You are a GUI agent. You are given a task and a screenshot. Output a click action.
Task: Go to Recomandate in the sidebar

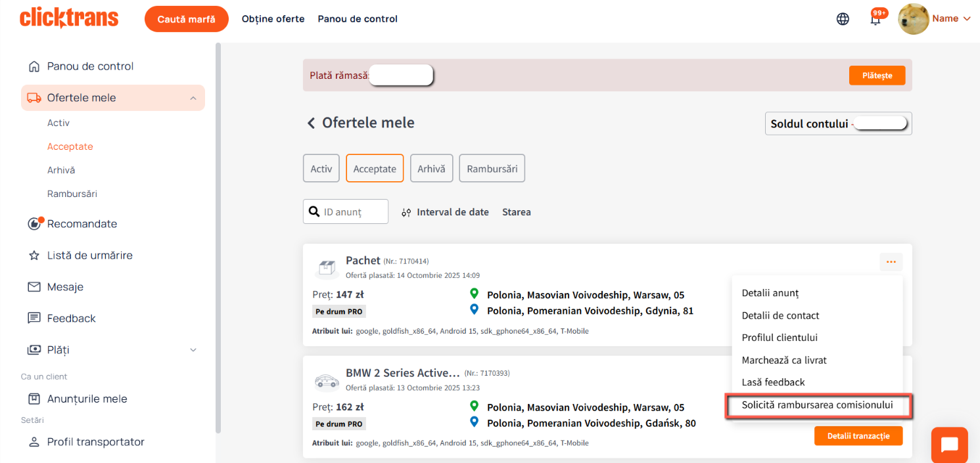point(82,224)
